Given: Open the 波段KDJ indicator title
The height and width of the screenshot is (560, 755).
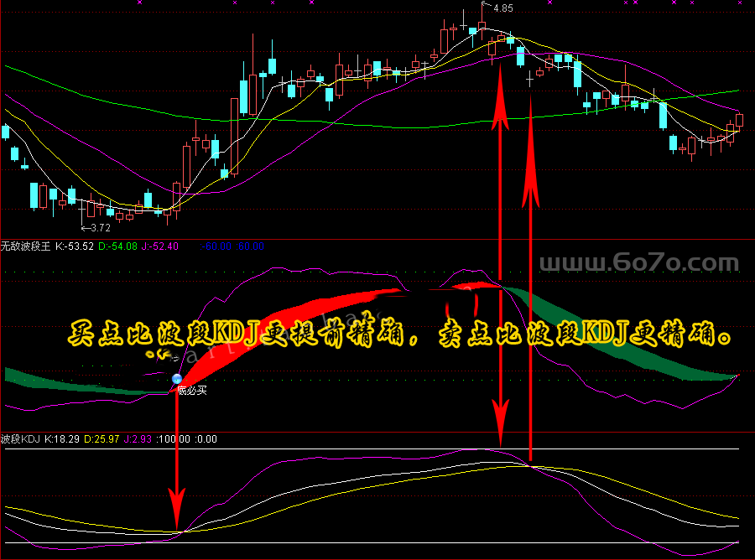Looking at the screenshot, I should tap(20, 438).
